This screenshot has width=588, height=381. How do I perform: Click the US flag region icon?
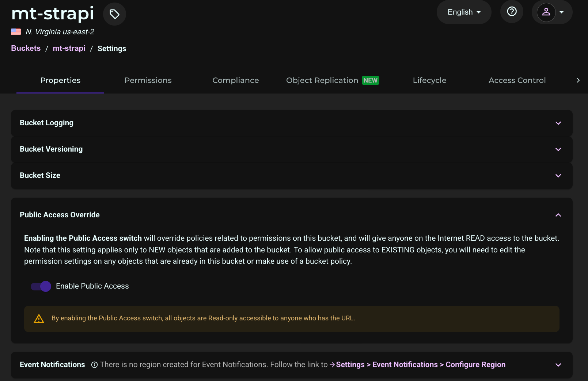click(16, 32)
